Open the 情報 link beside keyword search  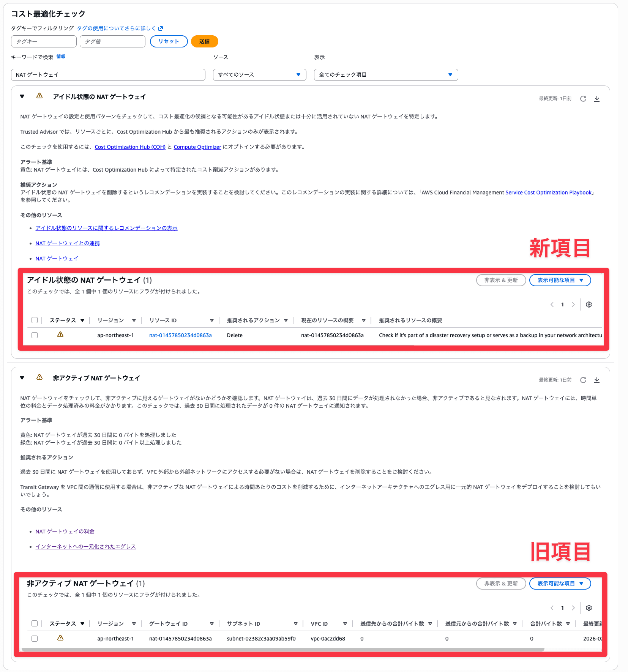(x=61, y=57)
